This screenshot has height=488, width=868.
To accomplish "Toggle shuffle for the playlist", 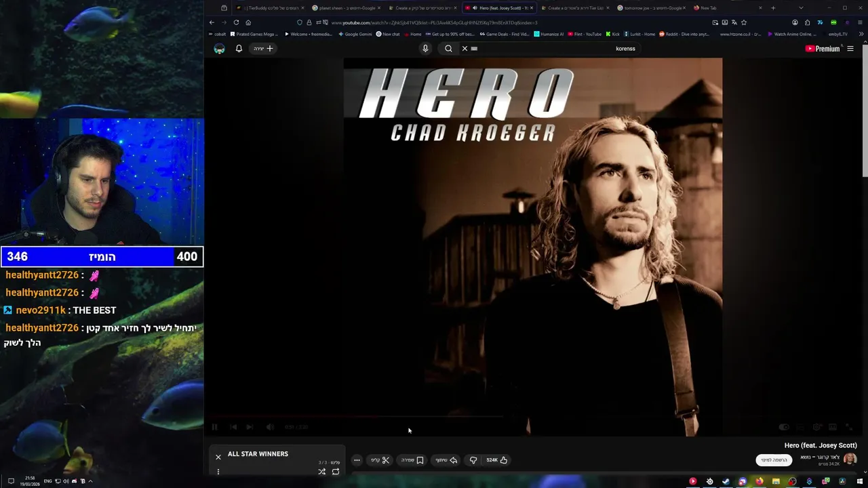I will point(322,472).
